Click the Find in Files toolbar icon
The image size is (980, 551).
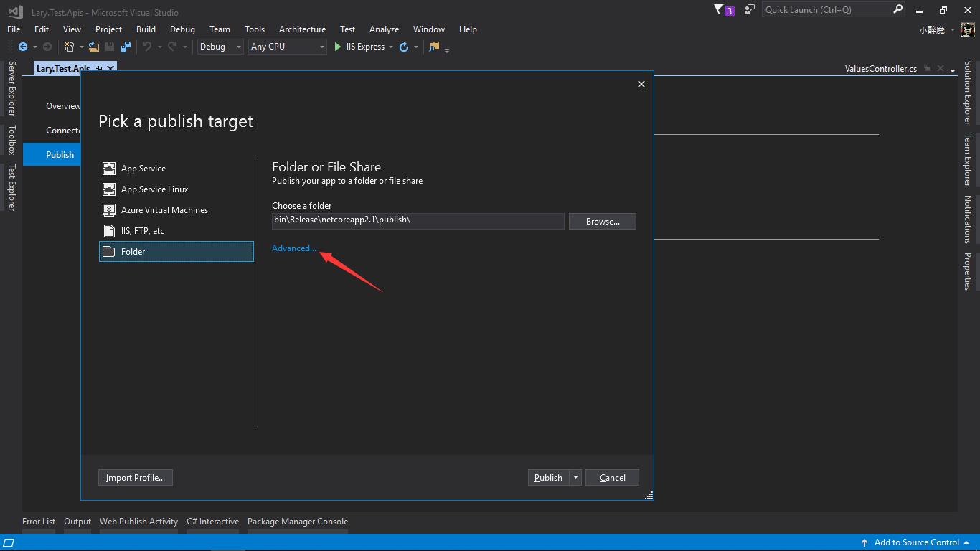(x=434, y=47)
